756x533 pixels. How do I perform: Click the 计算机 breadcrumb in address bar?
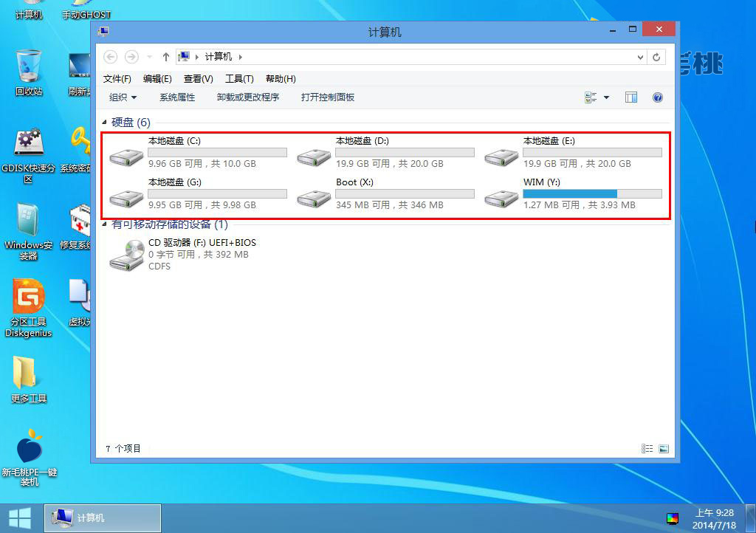(219, 57)
